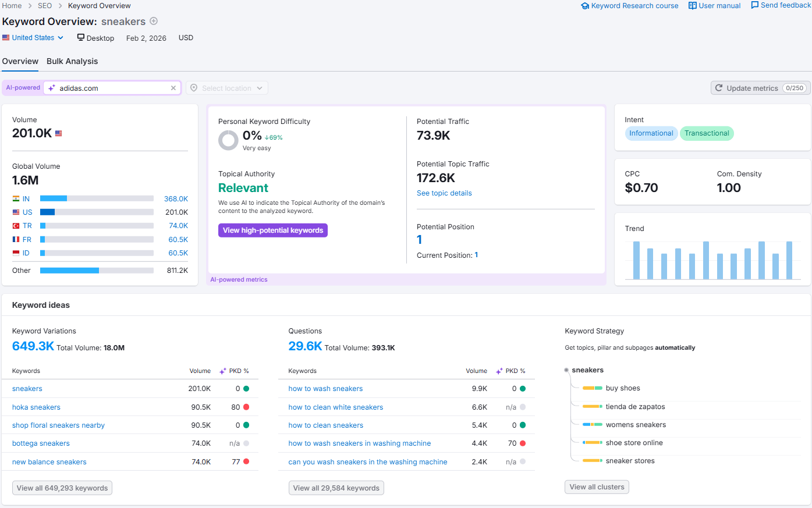Open the Select location dropdown
Viewport: 812px width, 508px height.
tap(227, 88)
